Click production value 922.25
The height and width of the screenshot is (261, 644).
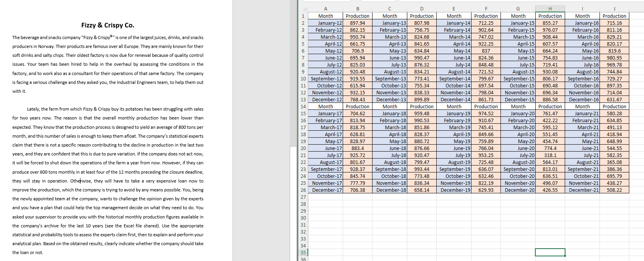[x=486, y=44]
